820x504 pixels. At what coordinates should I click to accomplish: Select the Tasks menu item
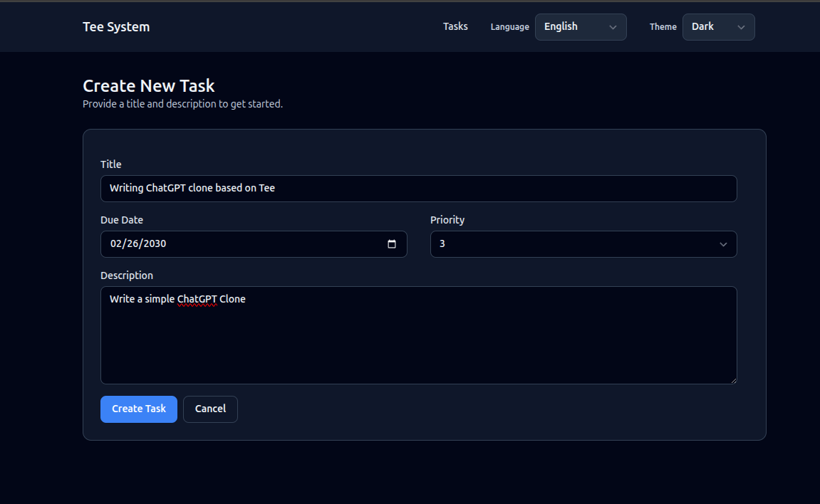click(x=455, y=26)
